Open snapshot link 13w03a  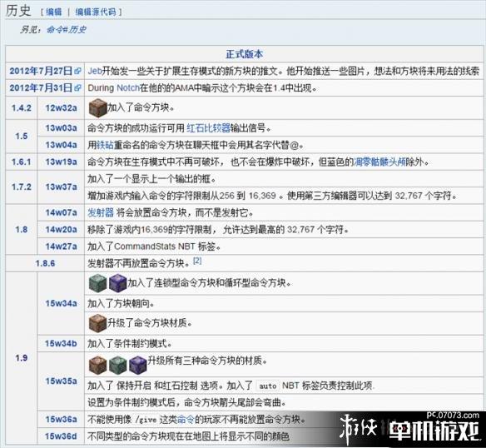[61, 128]
